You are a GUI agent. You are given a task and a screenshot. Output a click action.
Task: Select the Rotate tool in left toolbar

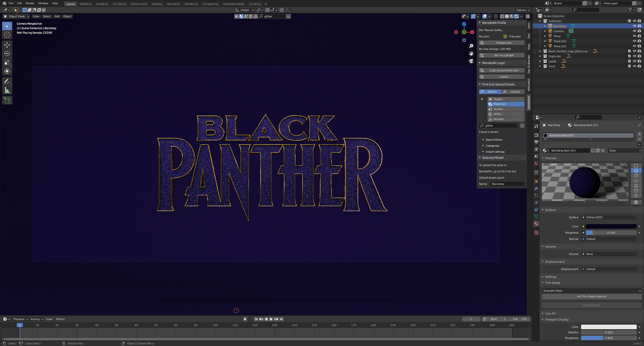7,54
